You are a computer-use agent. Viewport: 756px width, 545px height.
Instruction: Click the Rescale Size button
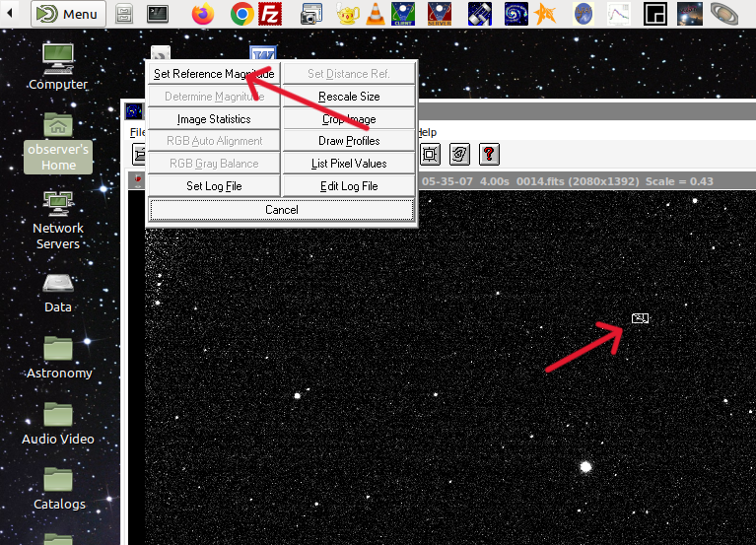click(x=349, y=97)
